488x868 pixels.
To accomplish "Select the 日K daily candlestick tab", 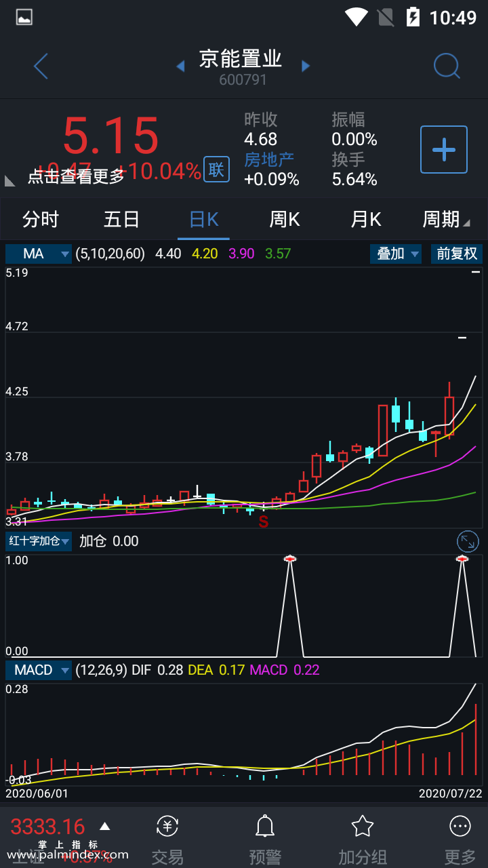I will pyautogui.click(x=203, y=219).
